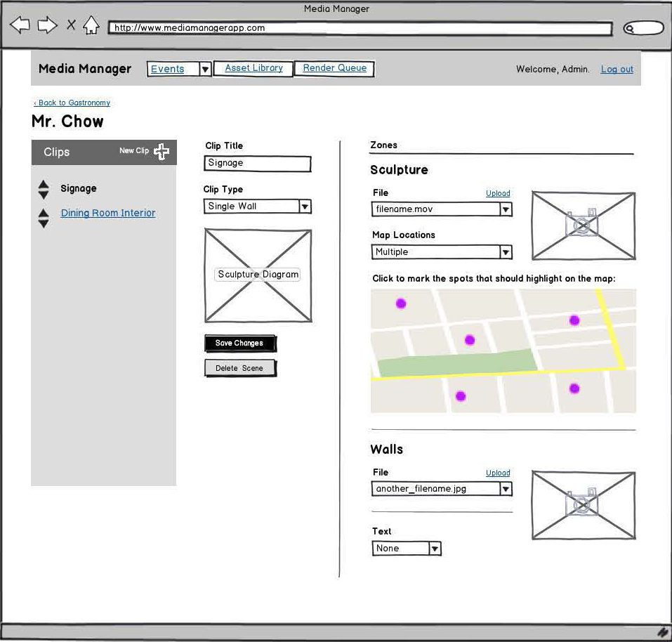Open the Events dropdown arrow
This screenshot has height=642, width=672.
(x=205, y=69)
